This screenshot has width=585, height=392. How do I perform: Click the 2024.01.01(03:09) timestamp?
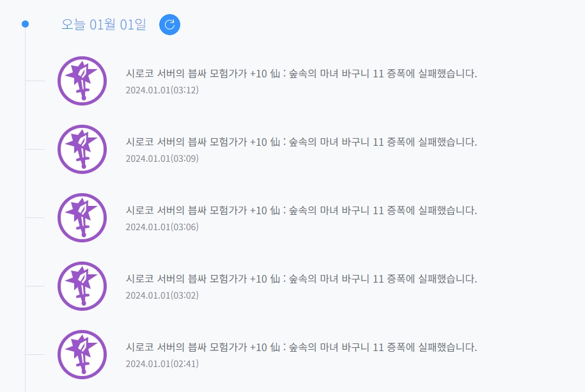pos(162,159)
